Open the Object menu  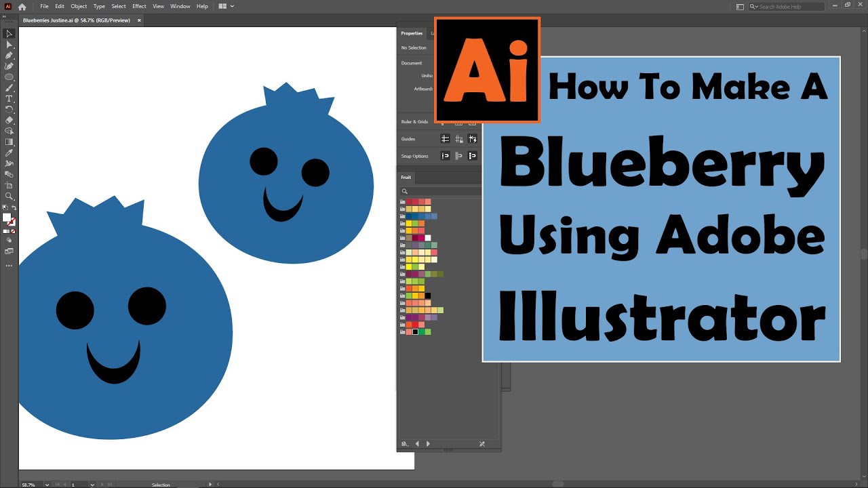(79, 6)
